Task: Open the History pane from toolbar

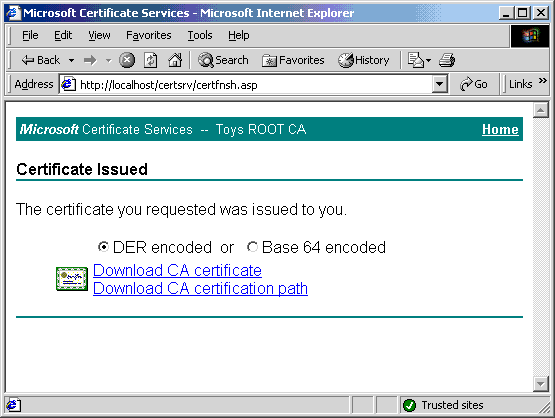Action: point(364,60)
